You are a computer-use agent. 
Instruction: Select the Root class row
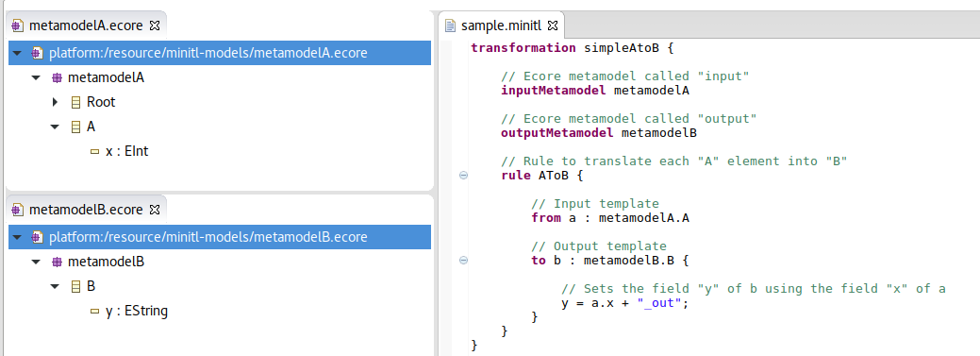pyautogui.click(x=101, y=102)
